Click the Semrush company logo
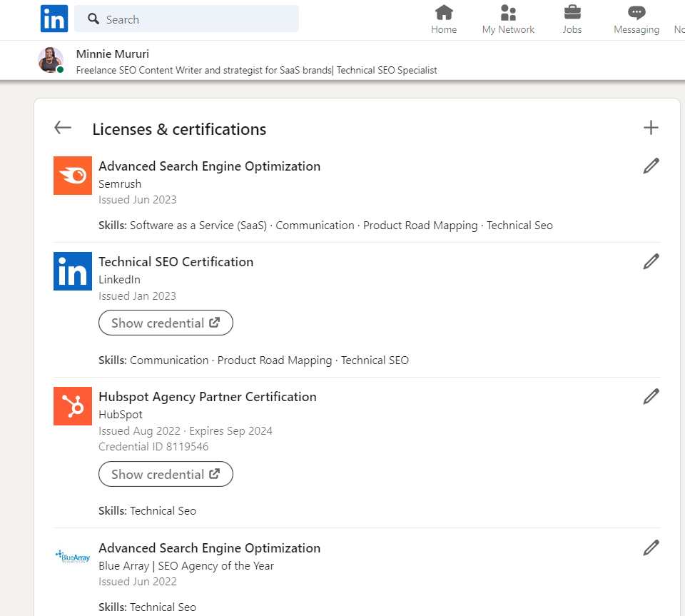 coord(73,176)
